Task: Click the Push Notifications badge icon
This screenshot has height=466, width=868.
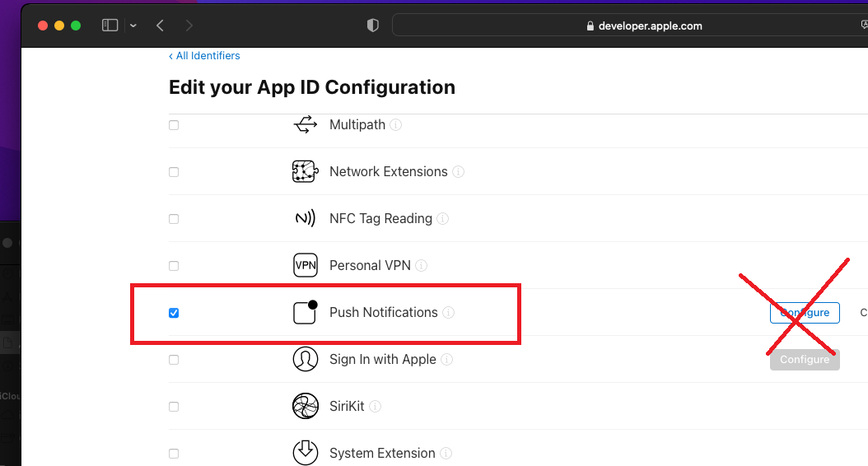Action: [x=305, y=312]
